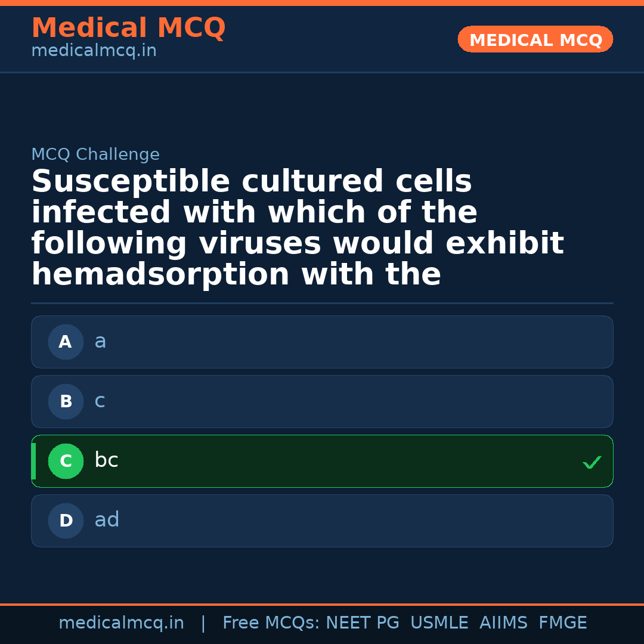
Task: Click the green checkmark on option C
Action: click(592, 462)
